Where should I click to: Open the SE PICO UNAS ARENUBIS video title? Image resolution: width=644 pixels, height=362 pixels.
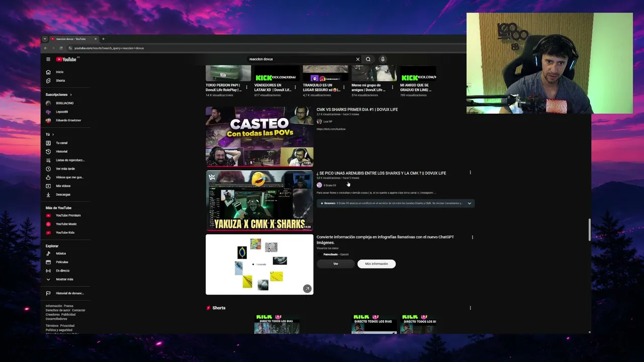pos(381,173)
